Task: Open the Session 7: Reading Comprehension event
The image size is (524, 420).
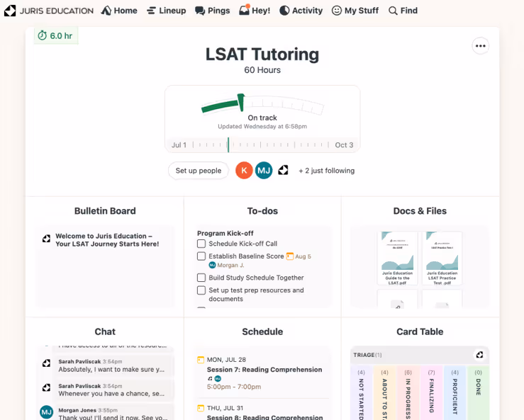Action: point(264,370)
